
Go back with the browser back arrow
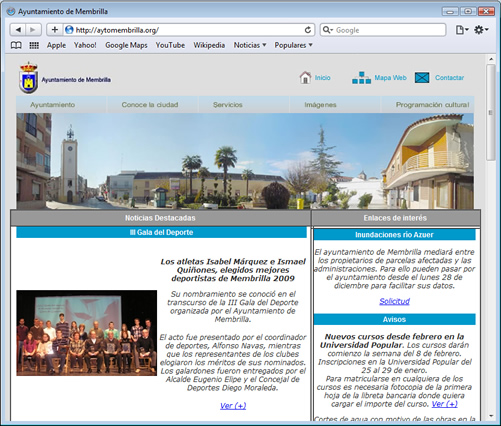(x=18, y=30)
